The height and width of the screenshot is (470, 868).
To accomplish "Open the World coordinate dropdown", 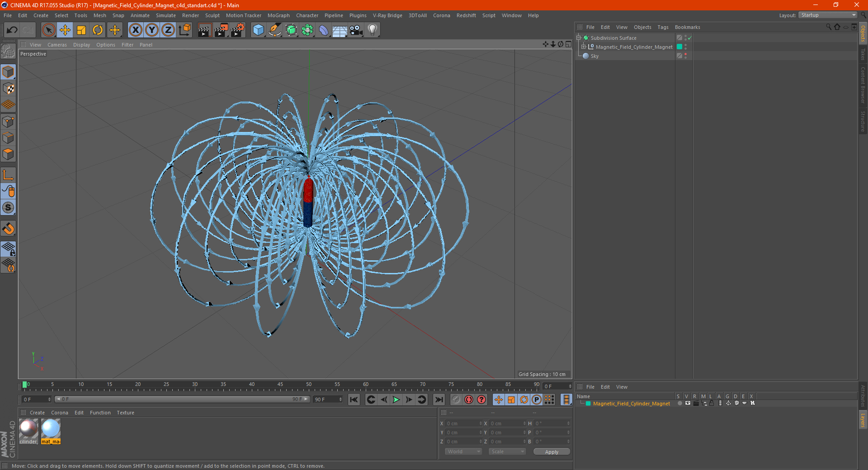I will tap(463, 451).
